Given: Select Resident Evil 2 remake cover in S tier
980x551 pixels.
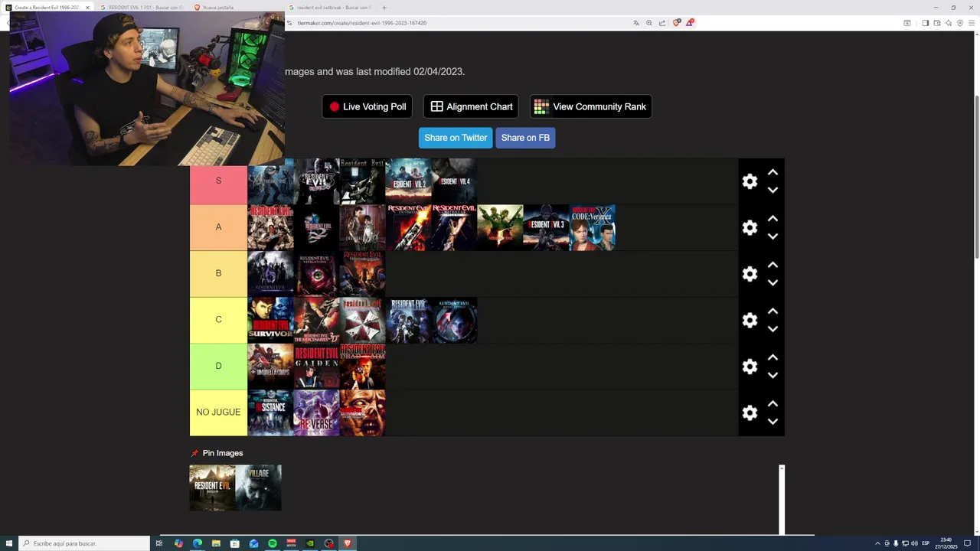Looking at the screenshot, I should pyautogui.click(x=408, y=181).
